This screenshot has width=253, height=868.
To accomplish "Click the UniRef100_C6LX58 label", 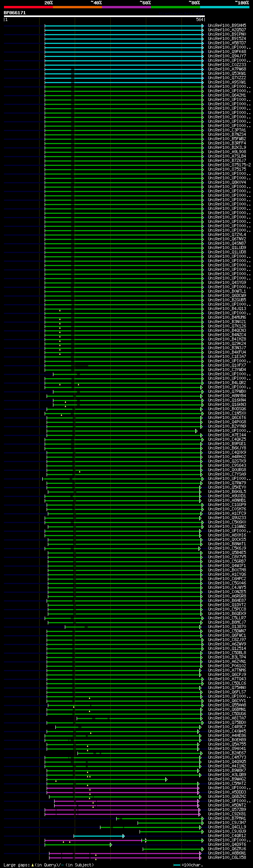I will point(227,858).
